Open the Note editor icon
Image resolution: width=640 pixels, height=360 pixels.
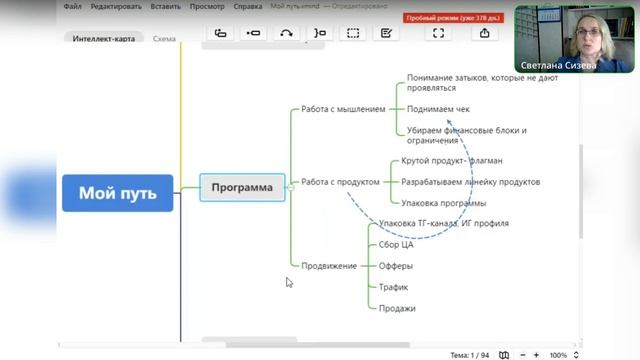[x=386, y=33]
